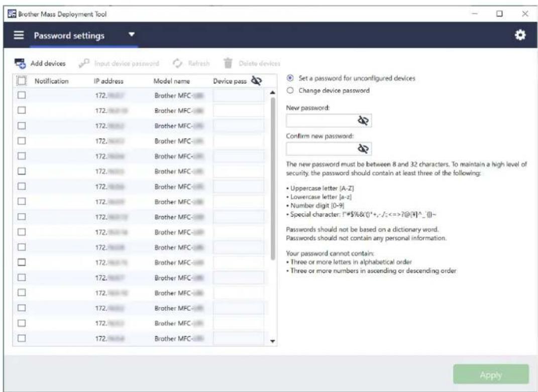Click the device list scroll-down arrow
The height and width of the screenshot is (392, 538).
[272, 341]
